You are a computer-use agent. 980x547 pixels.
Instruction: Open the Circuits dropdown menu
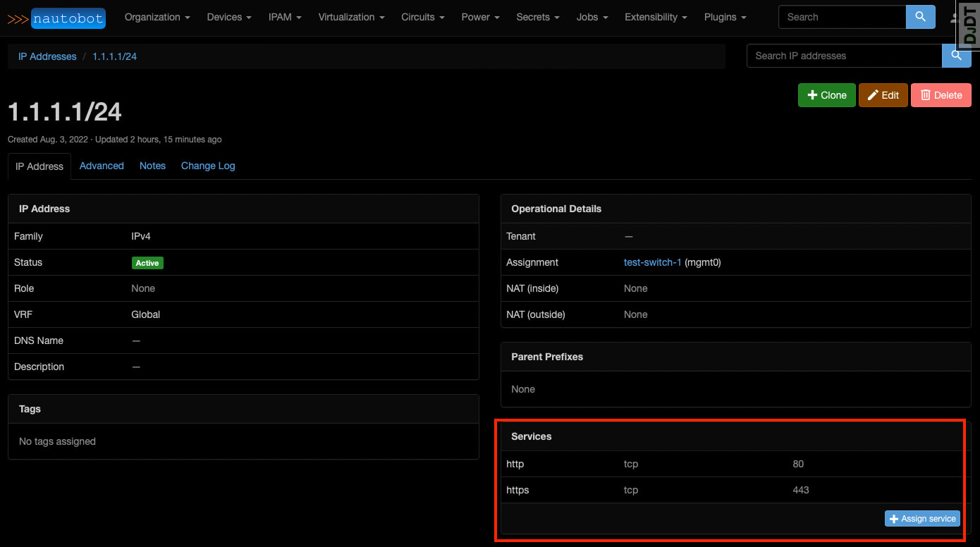point(423,17)
